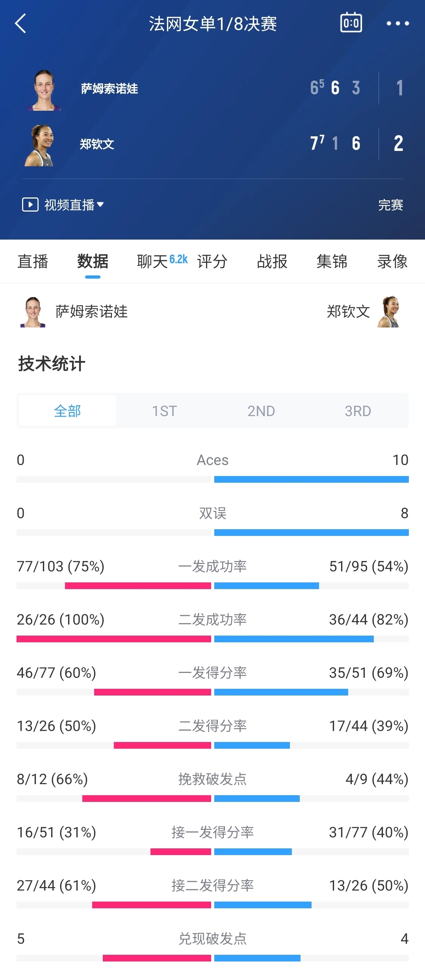The width and height of the screenshot is (425, 980).
Task: Tap 郑钦文's small avatar in stats section
Action: coord(390,312)
